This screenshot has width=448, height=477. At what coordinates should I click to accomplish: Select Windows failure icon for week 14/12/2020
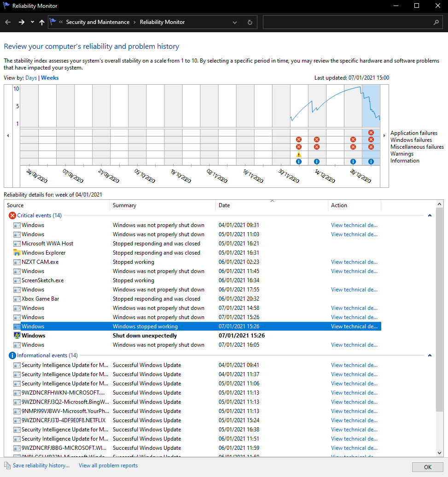click(x=317, y=140)
